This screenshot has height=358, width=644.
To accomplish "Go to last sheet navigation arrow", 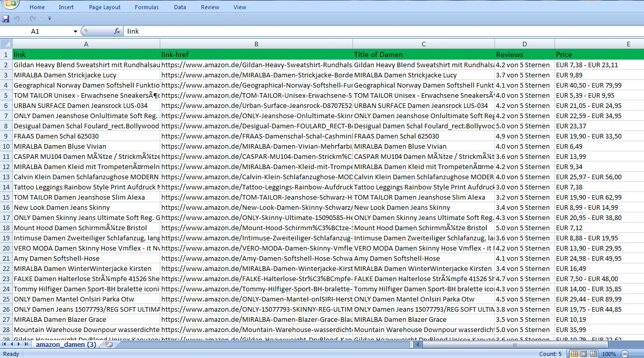I will pos(26,344).
